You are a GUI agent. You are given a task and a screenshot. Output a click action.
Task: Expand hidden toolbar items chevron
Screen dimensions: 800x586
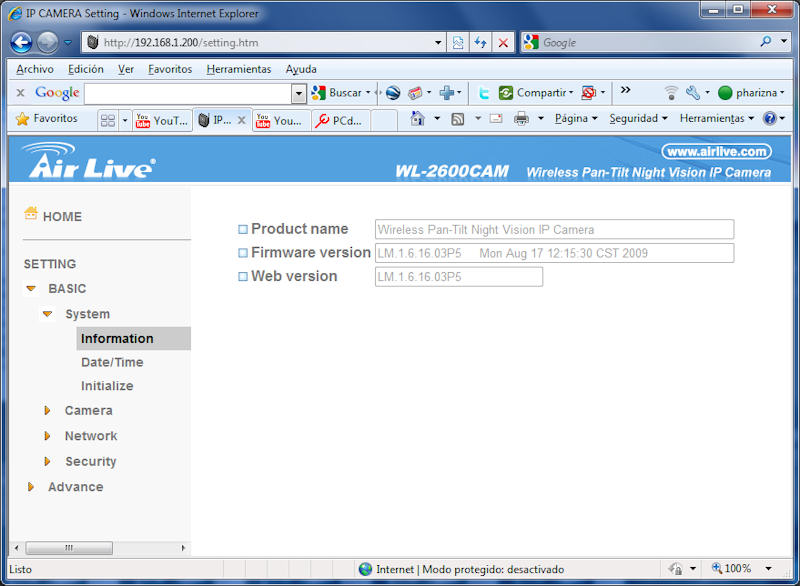(626, 90)
